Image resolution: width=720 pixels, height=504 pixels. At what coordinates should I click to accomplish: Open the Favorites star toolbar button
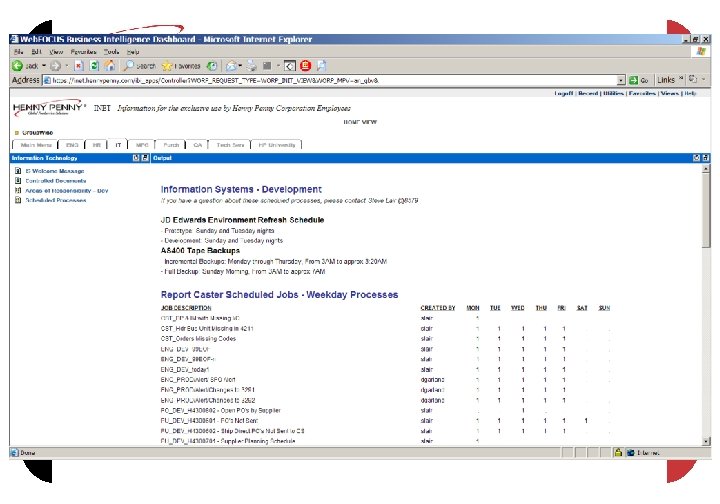click(x=181, y=66)
